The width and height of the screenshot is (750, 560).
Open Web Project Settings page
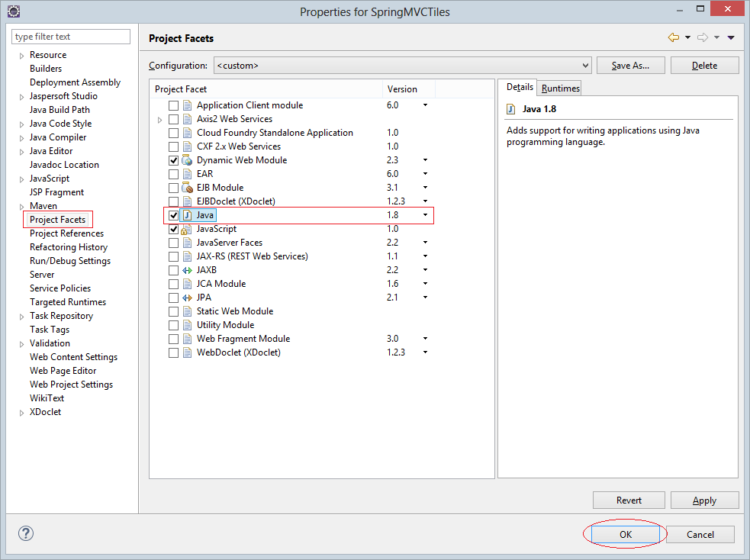click(x=71, y=385)
